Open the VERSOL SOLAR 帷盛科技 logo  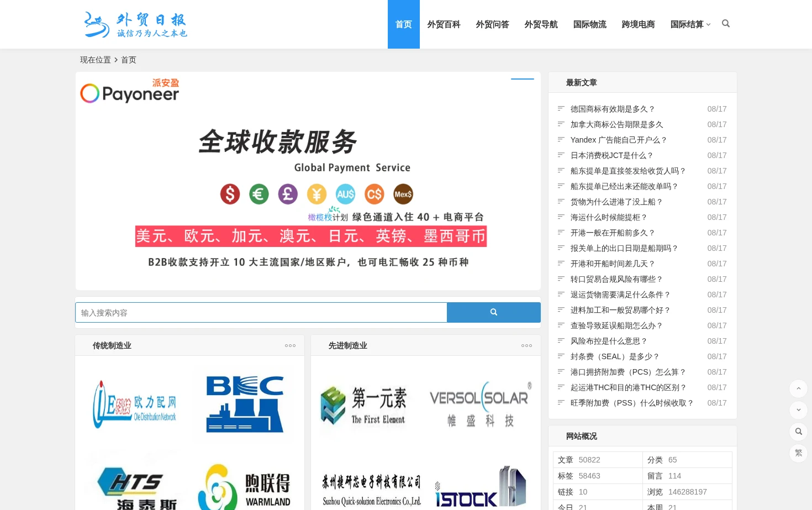481,404
